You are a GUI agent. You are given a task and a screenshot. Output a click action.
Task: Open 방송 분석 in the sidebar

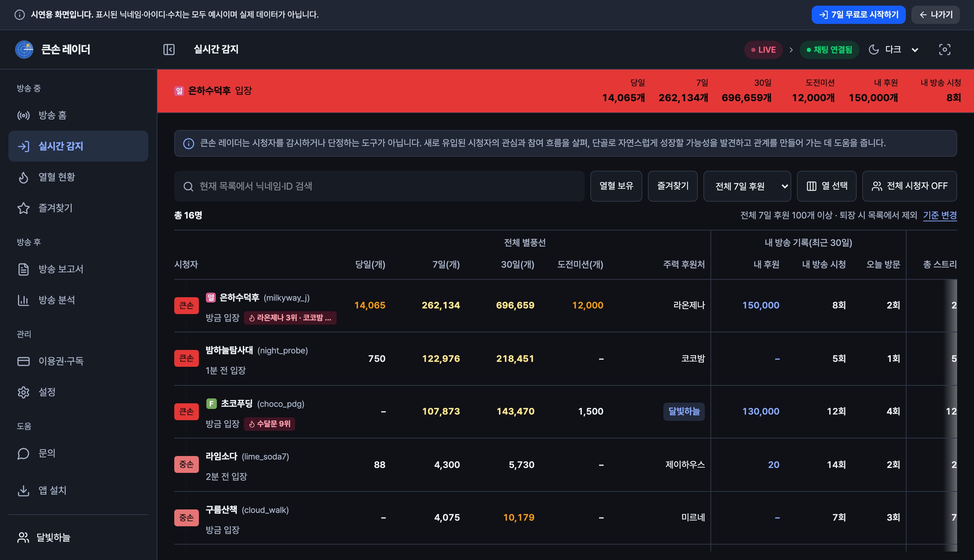78,300
